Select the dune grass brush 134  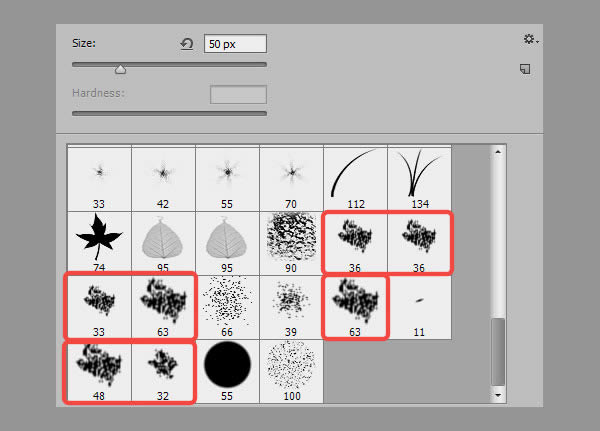pos(419,174)
